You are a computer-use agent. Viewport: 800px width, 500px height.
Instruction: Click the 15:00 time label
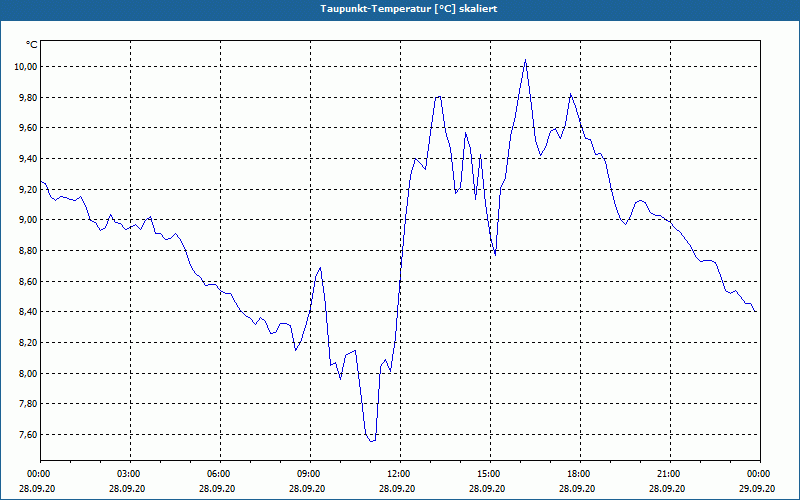[490, 474]
